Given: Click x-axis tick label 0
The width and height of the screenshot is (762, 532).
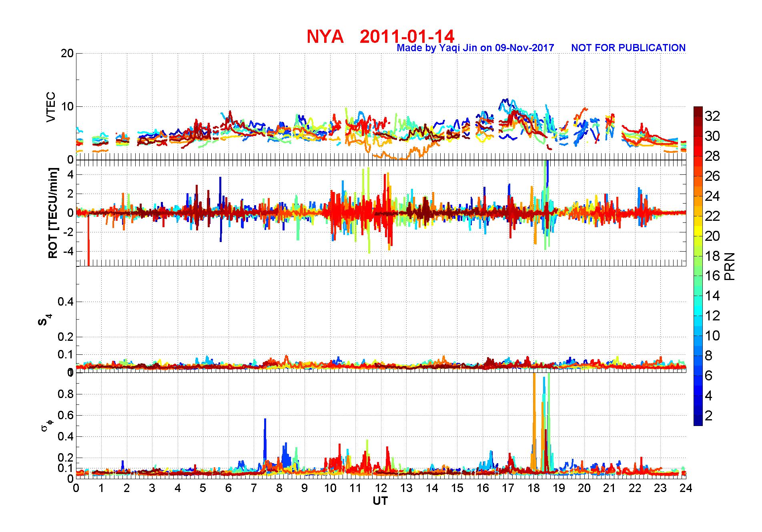Looking at the screenshot, I should click(x=76, y=488).
